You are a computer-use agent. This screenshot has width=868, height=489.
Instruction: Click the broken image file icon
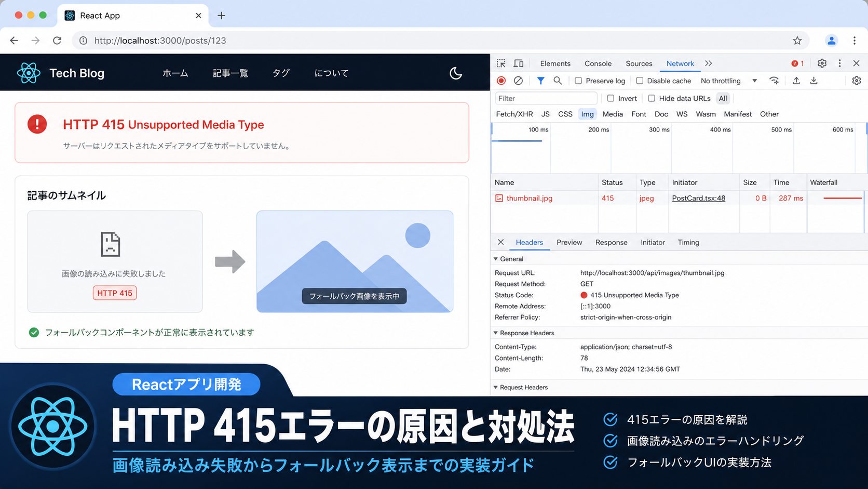tap(110, 244)
